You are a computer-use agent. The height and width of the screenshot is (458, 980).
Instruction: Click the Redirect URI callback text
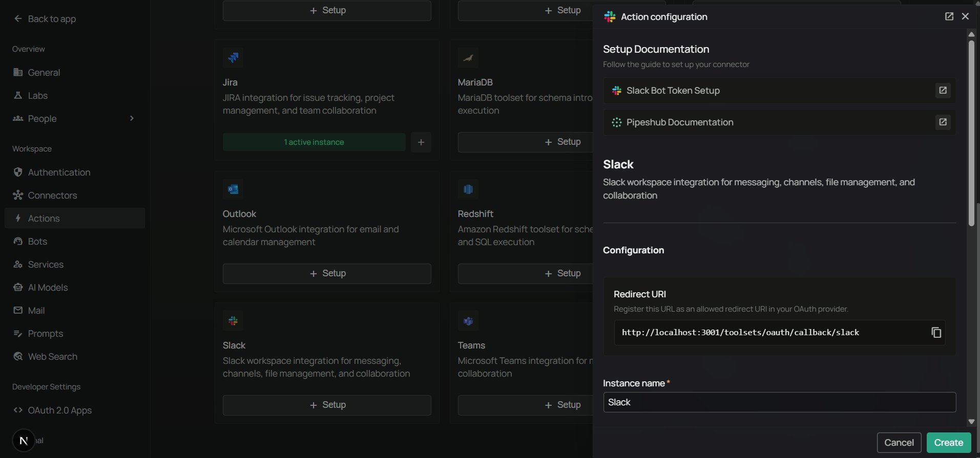pos(740,333)
